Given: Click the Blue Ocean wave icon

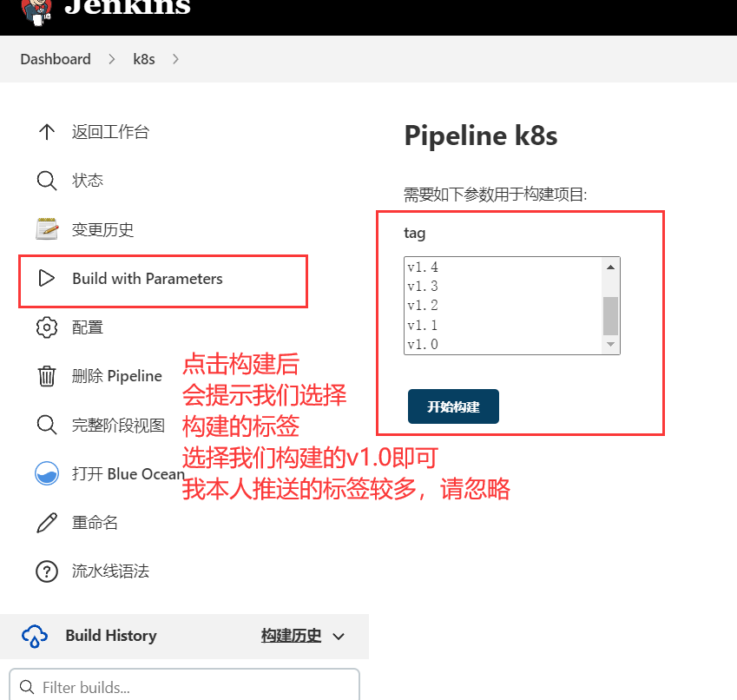Looking at the screenshot, I should point(47,473).
